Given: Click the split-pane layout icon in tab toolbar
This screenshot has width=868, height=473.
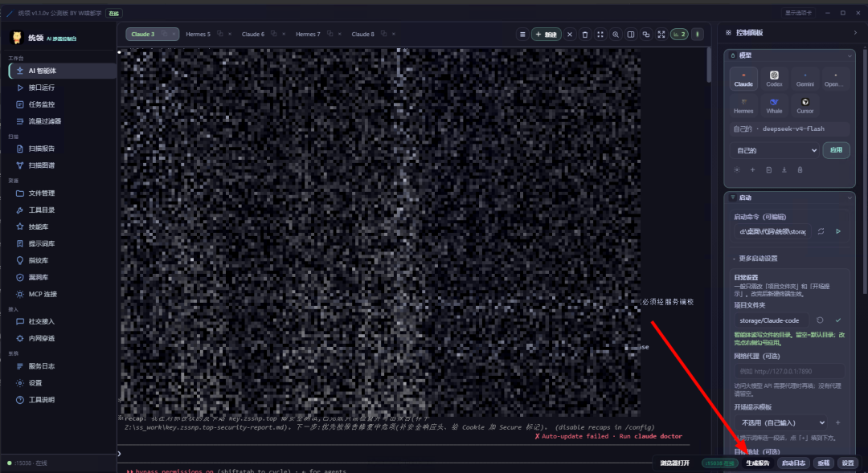Looking at the screenshot, I should (x=631, y=35).
